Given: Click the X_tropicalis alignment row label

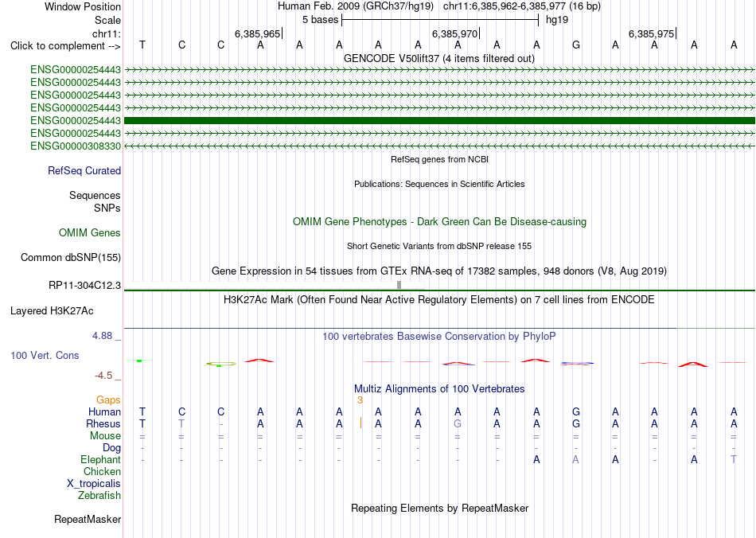Looking at the screenshot, I should 94,484.
